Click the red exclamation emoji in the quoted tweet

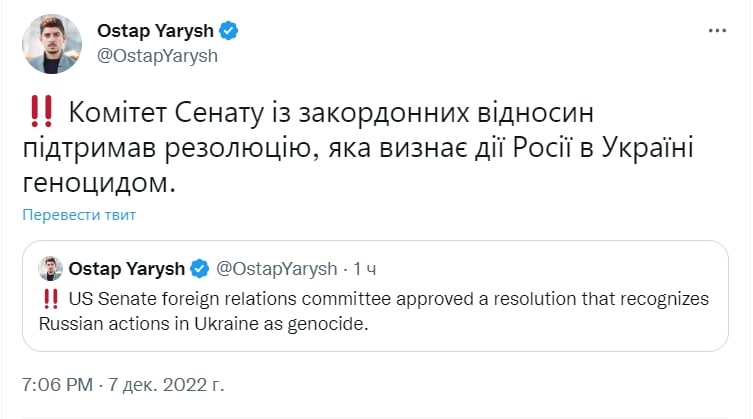(x=48, y=298)
